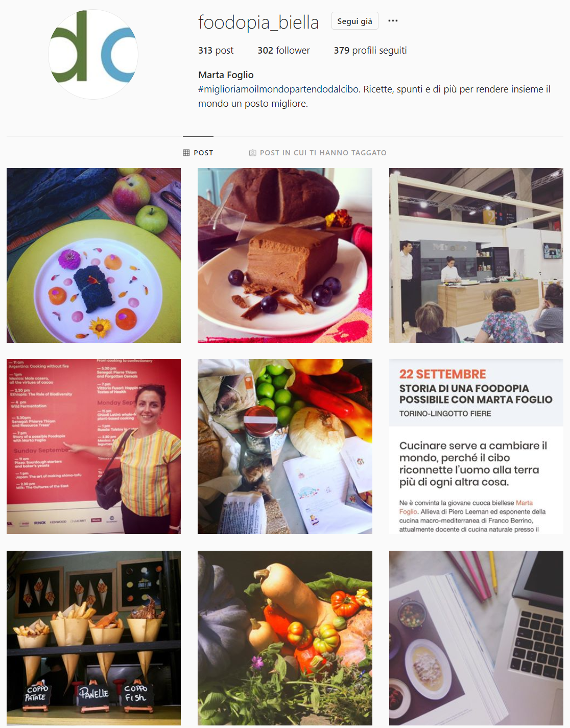Click the tagged-posts person icon

(x=252, y=153)
